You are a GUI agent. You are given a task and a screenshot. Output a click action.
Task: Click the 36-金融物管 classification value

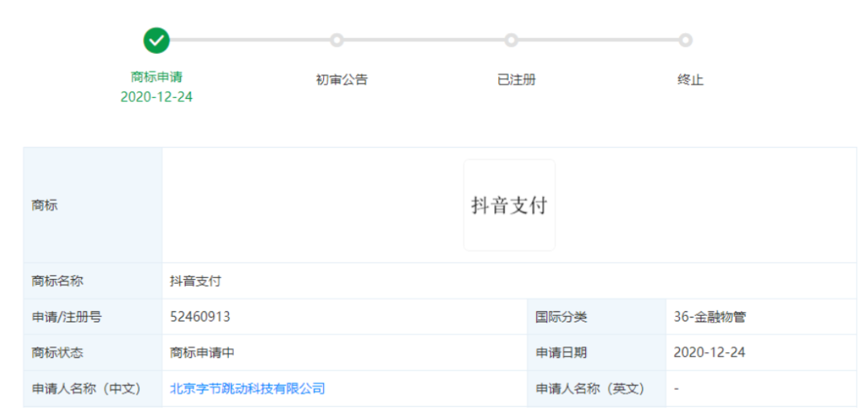[710, 317]
